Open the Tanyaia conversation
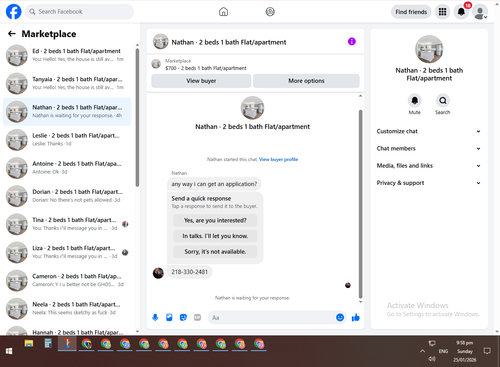Viewport: 500px width, 367px height. [x=67, y=83]
